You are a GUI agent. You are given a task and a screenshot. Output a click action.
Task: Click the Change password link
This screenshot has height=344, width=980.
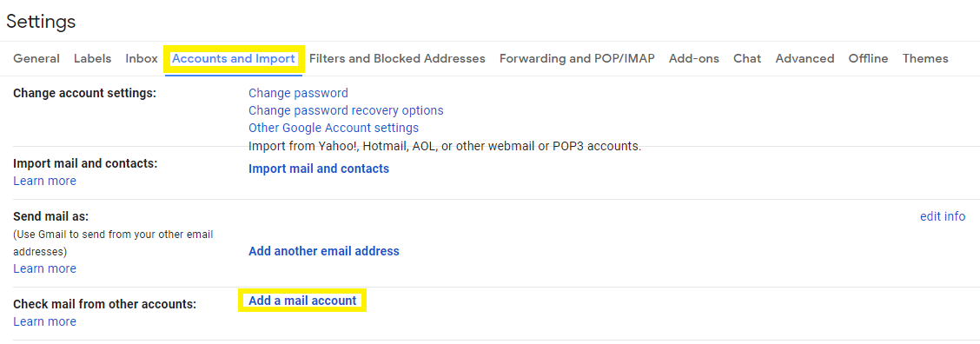[x=298, y=93]
